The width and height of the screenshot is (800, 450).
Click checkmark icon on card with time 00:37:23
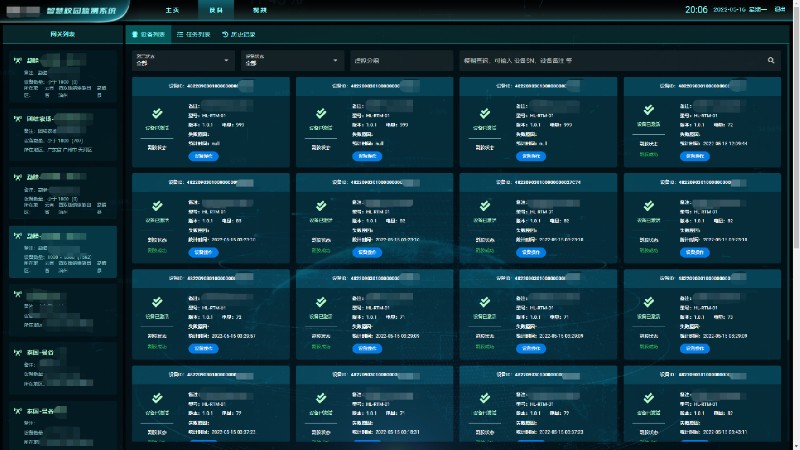coord(485,398)
